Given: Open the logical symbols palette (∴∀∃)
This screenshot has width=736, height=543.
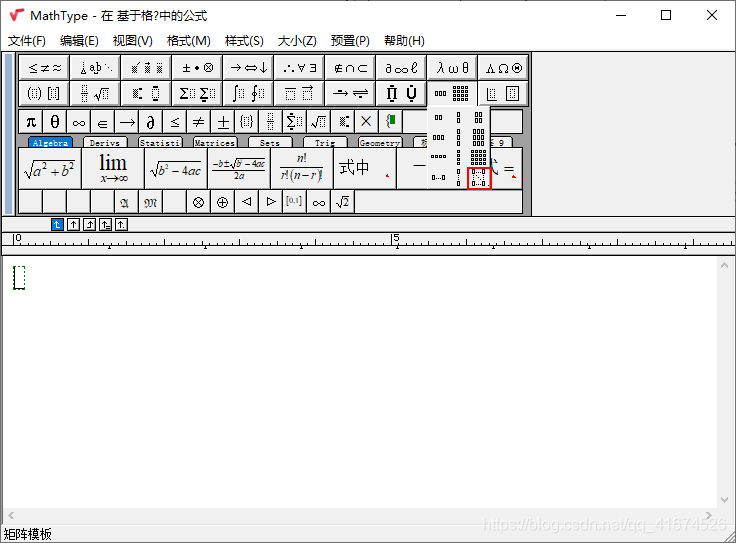Looking at the screenshot, I should tap(299, 68).
